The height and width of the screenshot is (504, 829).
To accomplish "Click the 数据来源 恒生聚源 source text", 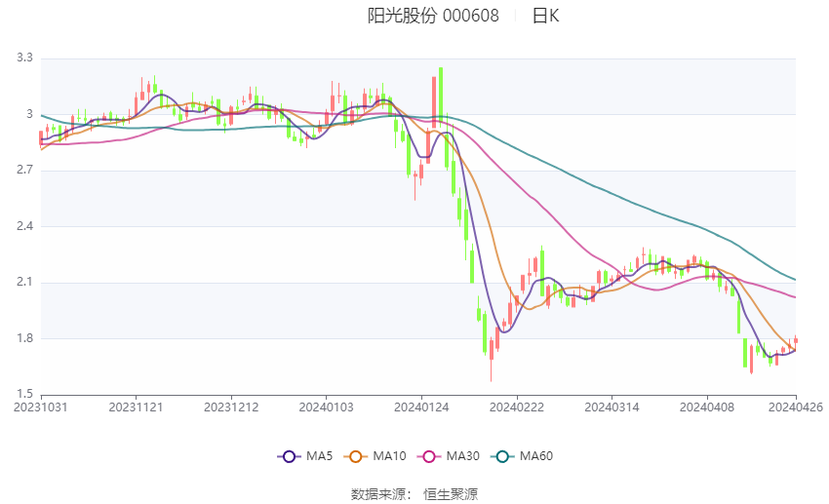I will [x=414, y=494].
